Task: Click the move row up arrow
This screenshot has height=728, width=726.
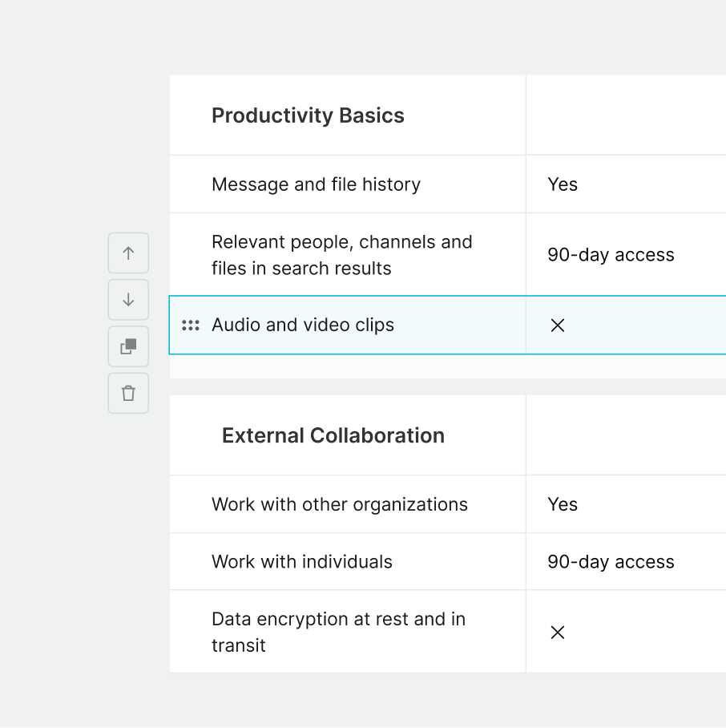Action: pyautogui.click(x=128, y=253)
